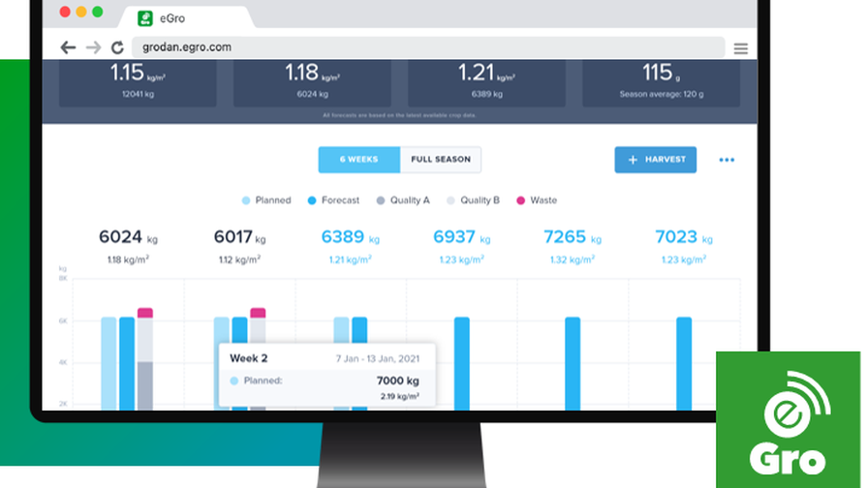Viewport: 868px width, 488px height.
Task: Reload the page with the refresh icon
Action: (117, 47)
